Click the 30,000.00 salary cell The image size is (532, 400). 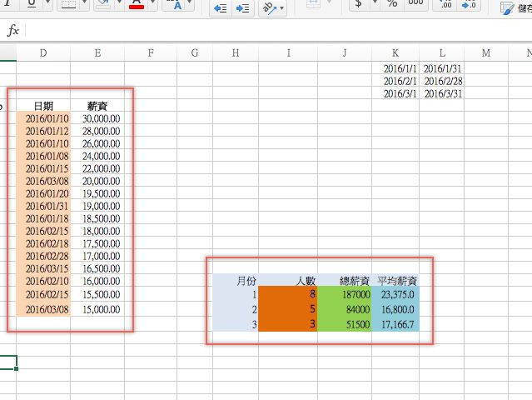coord(97,118)
